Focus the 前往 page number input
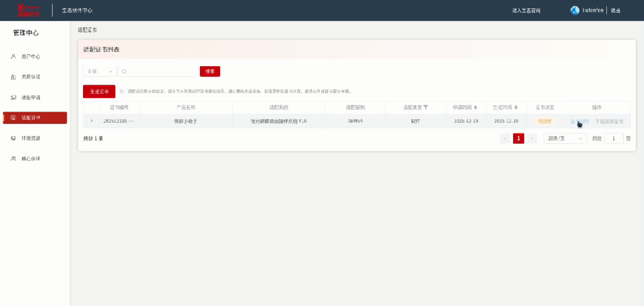The height and width of the screenshot is (306, 644). tap(614, 138)
